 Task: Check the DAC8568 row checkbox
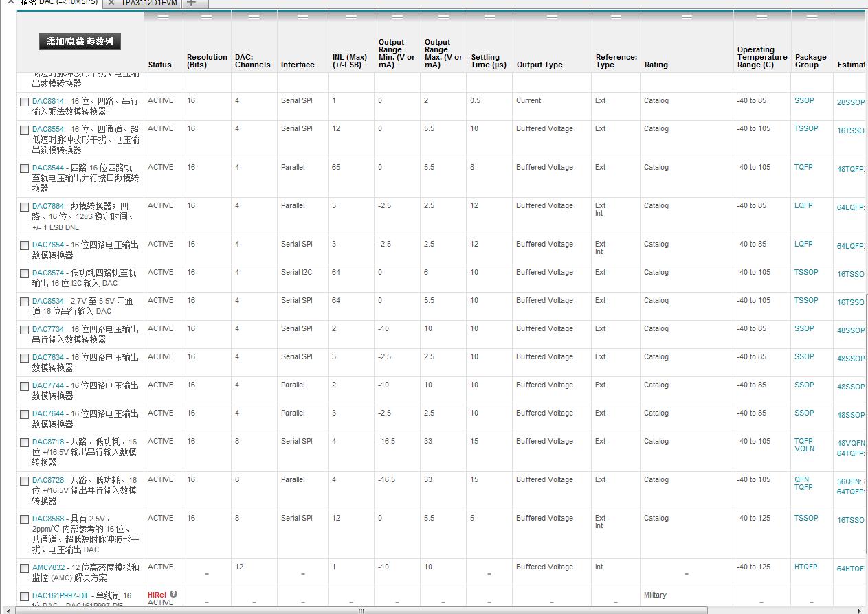coord(25,519)
